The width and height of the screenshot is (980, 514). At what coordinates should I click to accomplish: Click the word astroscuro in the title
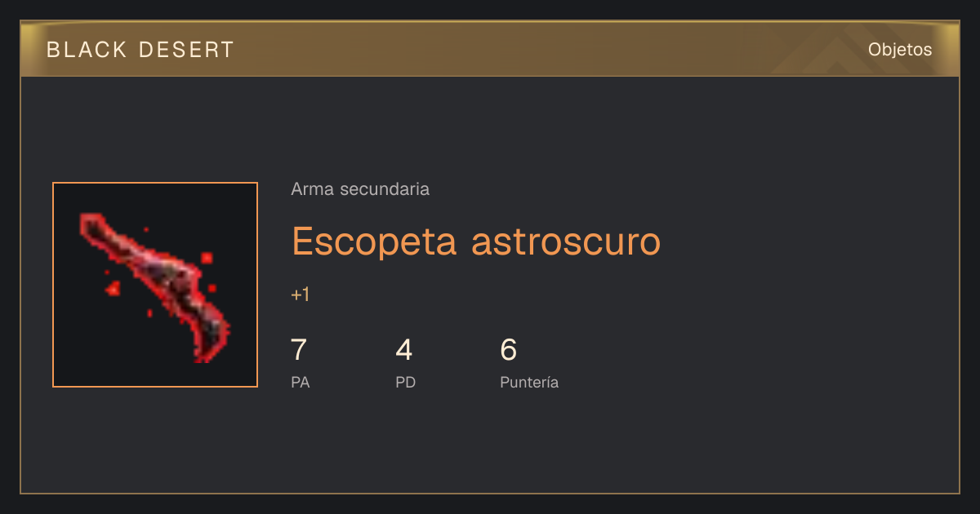pos(567,242)
